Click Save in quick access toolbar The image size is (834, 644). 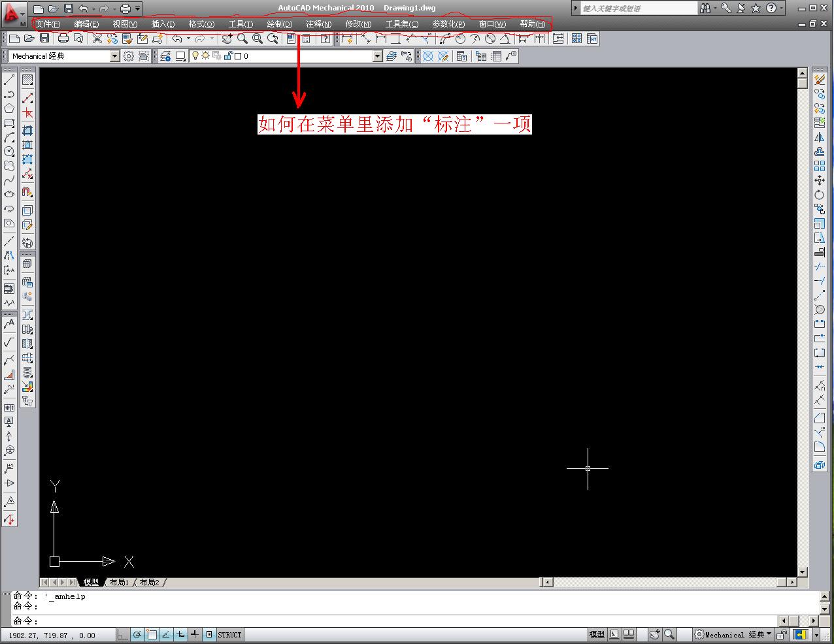pyautogui.click(x=68, y=8)
